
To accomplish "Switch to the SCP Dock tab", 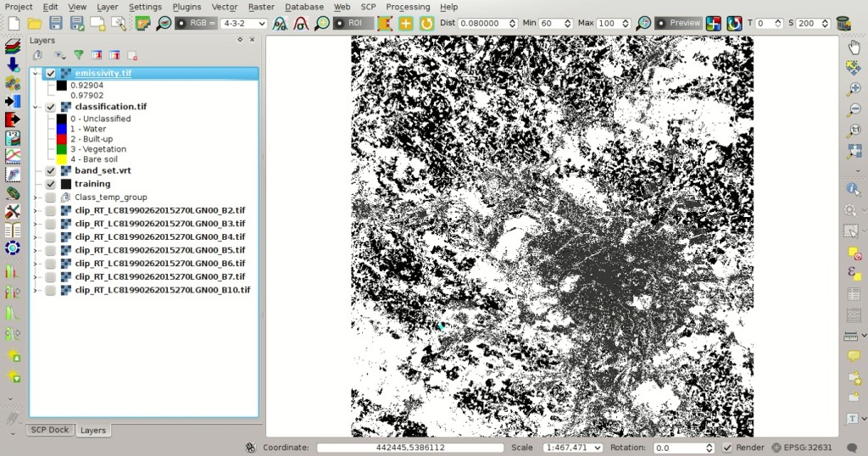I will (x=50, y=430).
